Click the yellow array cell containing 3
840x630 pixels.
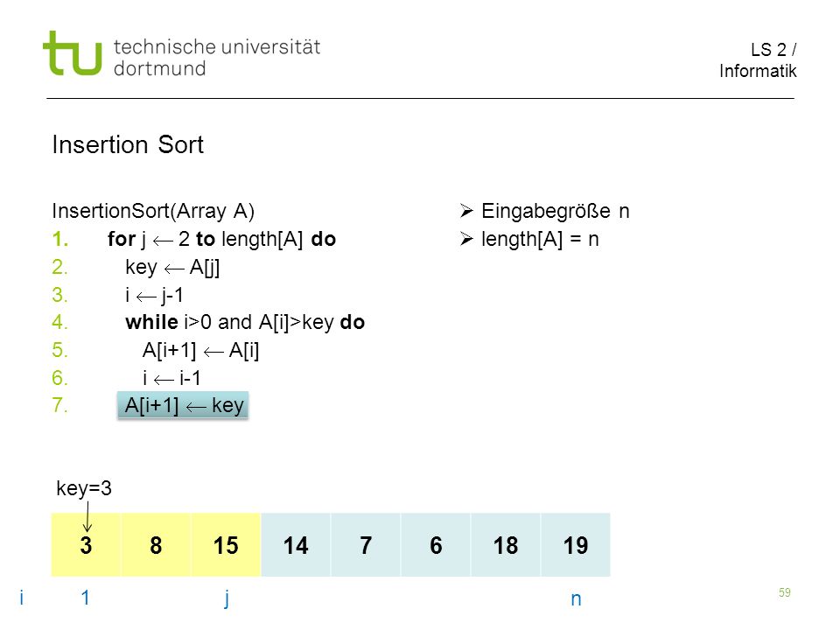click(86, 545)
